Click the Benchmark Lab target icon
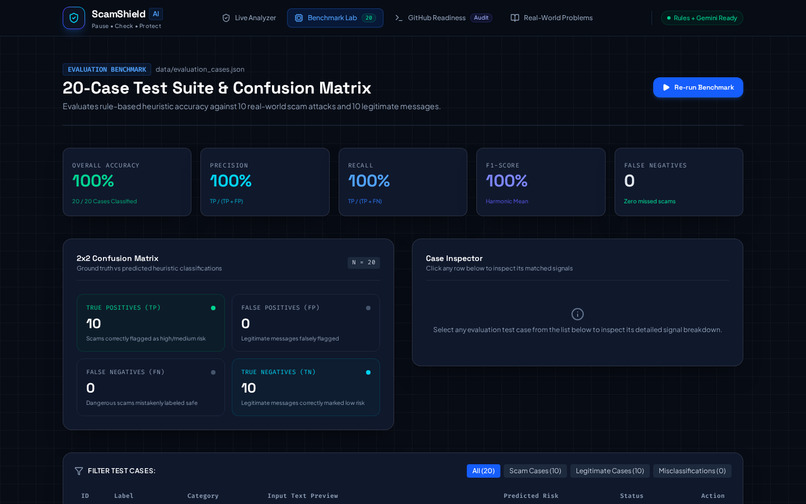 tap(299, 18)
